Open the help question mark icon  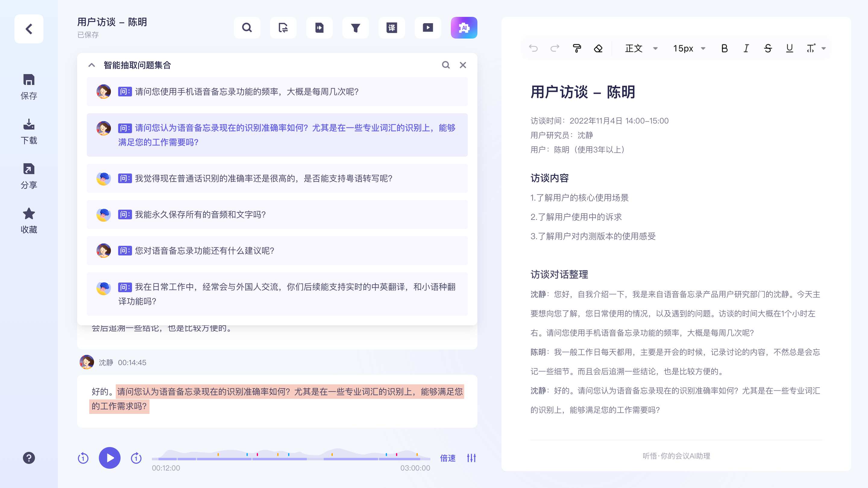(x=29, y=458)
